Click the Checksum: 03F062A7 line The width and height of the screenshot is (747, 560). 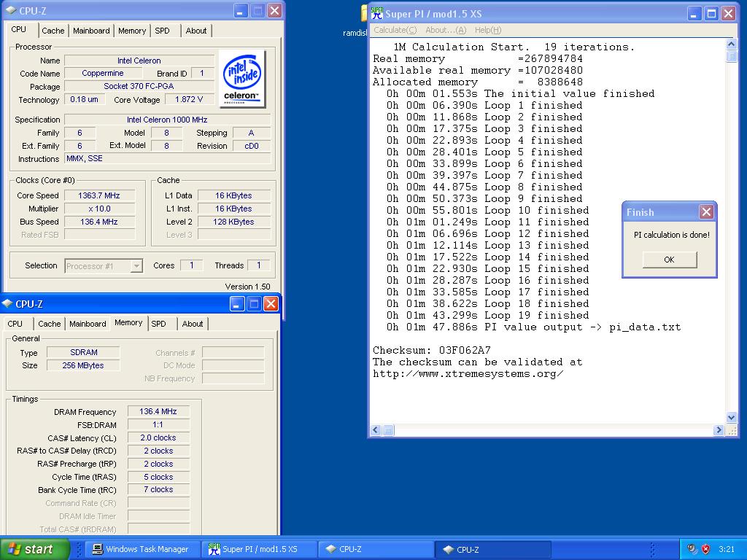pos(432,351)
